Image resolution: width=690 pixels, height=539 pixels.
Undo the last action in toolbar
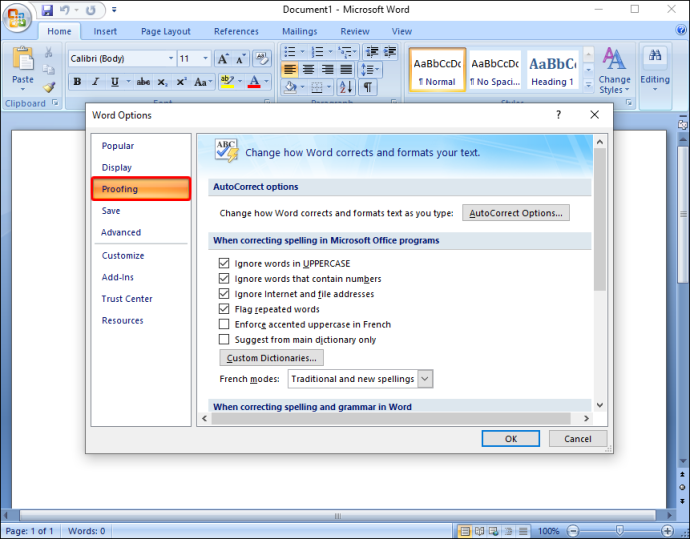tap(65, 10)
